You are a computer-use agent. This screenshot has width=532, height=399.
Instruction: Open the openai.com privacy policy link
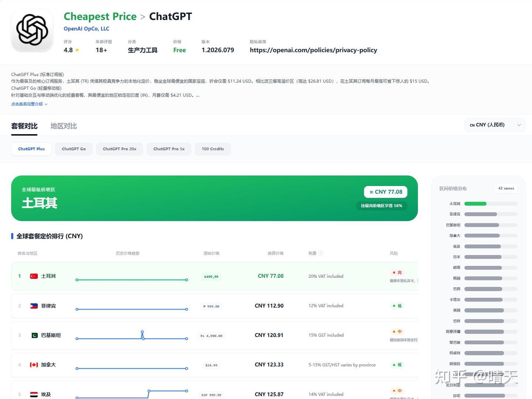(x=313, y=50)
